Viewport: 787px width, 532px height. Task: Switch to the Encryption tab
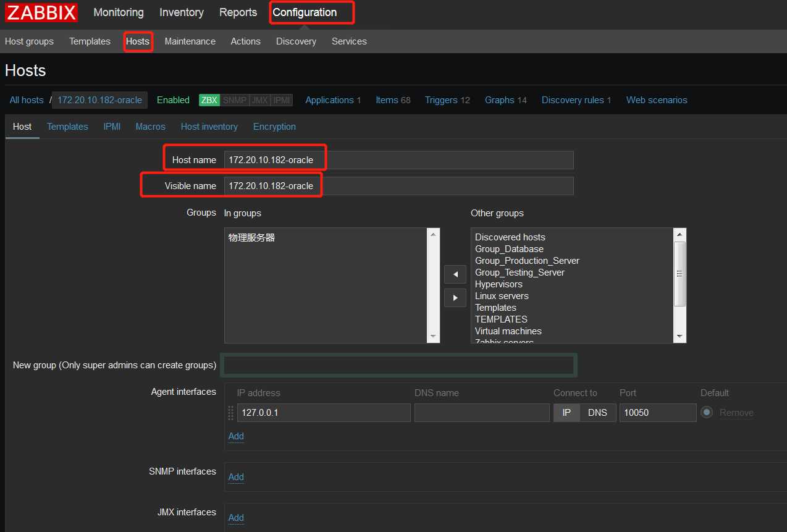(x=274, y=127)
